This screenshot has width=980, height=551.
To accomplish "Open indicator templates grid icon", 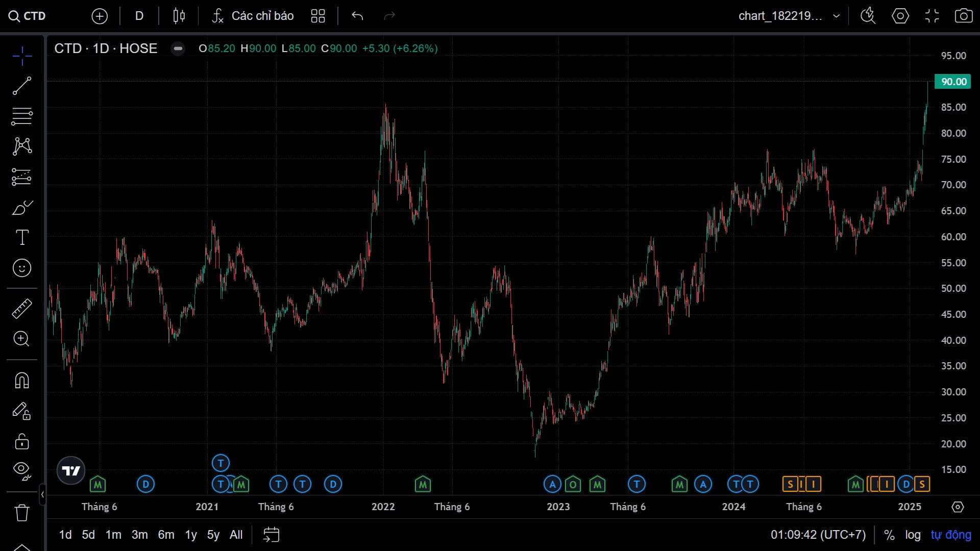I will 318,16.
